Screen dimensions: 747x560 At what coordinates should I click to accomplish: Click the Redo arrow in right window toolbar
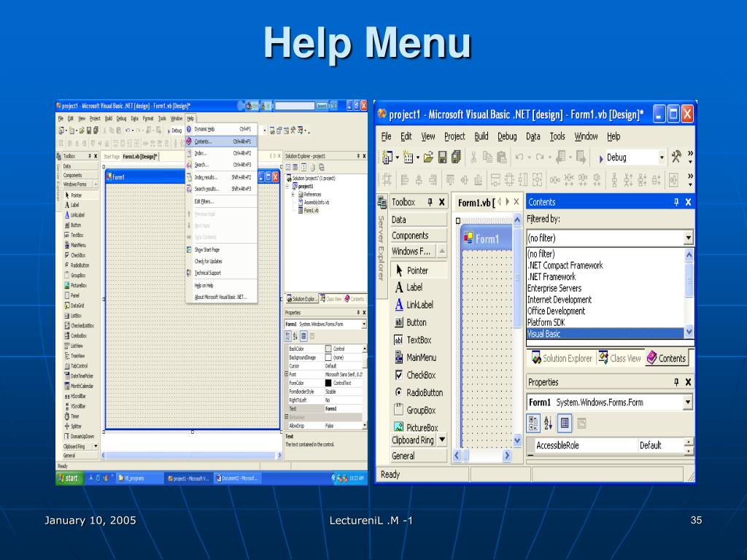tap(539, 157)
